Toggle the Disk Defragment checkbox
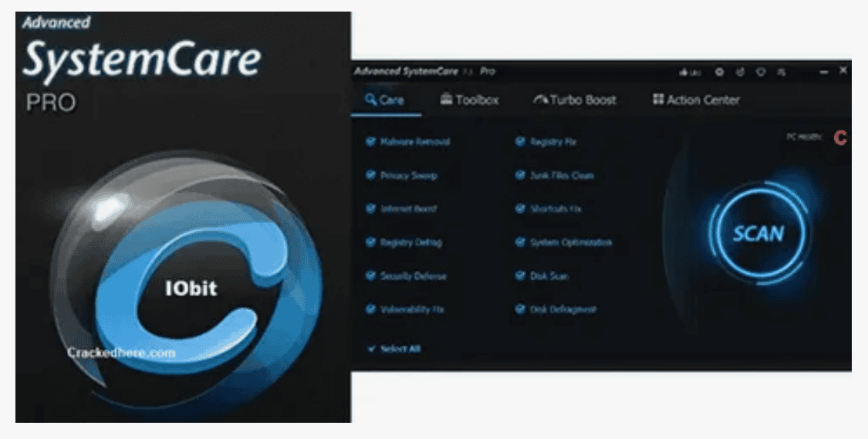 click(x=520, y=309)
